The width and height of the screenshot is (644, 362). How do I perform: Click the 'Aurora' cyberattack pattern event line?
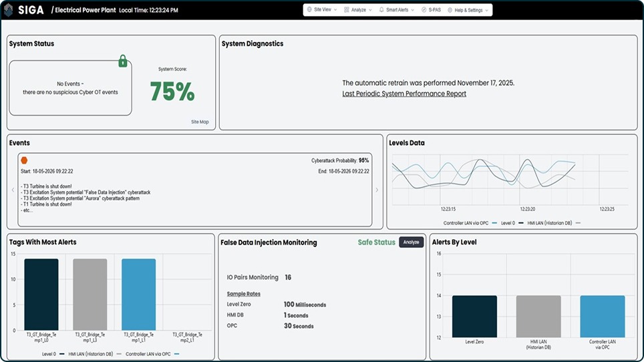80,198
